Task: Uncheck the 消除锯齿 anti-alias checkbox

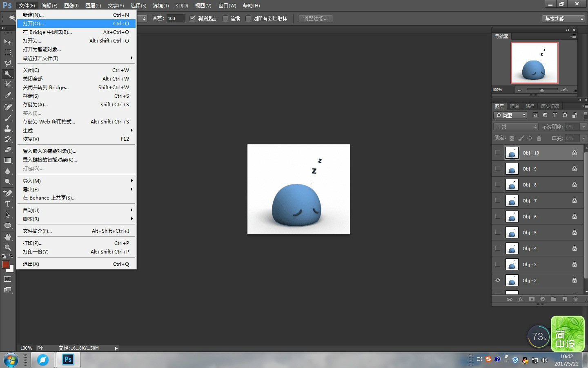Action: (193, 18)
